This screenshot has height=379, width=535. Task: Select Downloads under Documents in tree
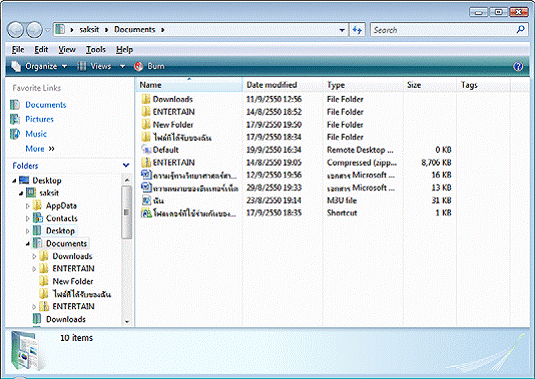tap(72, 256)
